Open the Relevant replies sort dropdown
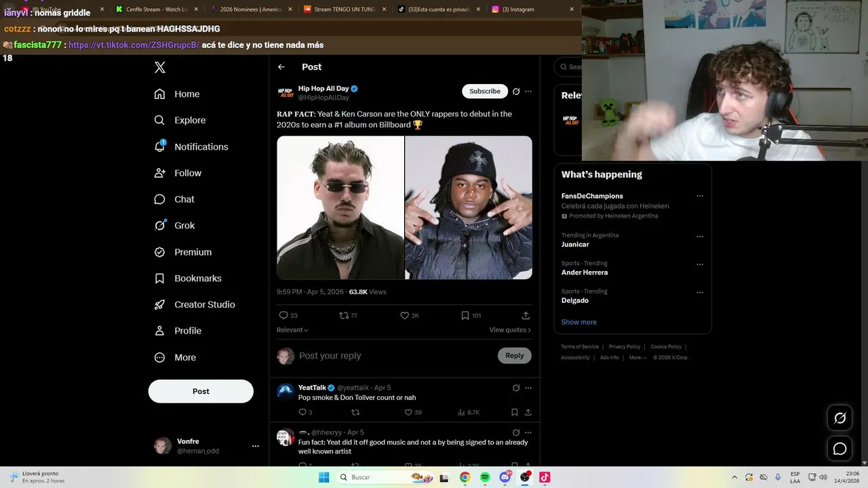Image resolution: width=868 pixels, height=488 pixels. click(292, 330)
